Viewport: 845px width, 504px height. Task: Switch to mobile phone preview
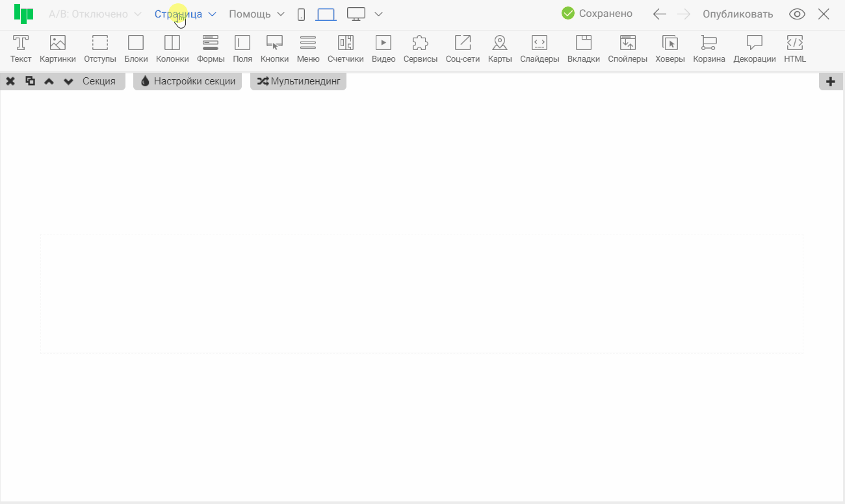pos(301,14)
